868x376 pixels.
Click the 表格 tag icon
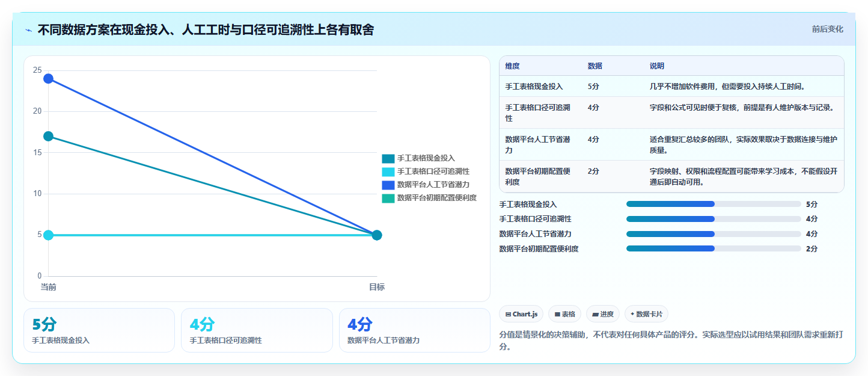point(557,314)
